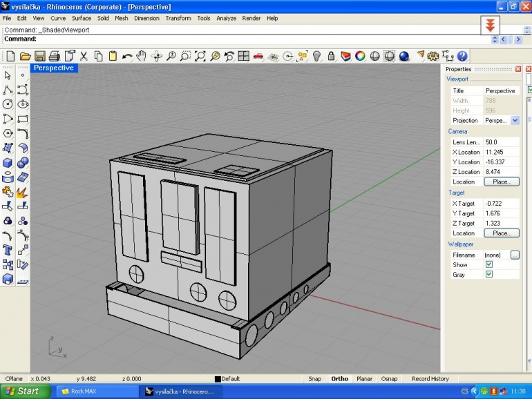This screenshot has width=532, height=399.
Task: Click the Explode icon in sidebar
Action: pos(22,192)
